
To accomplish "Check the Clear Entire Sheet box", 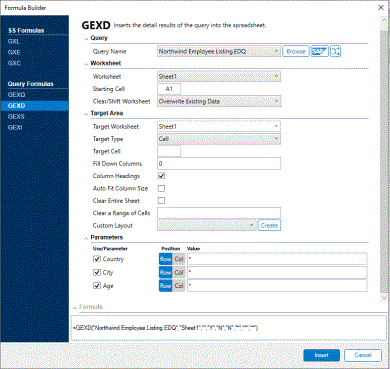I will 161,201.
